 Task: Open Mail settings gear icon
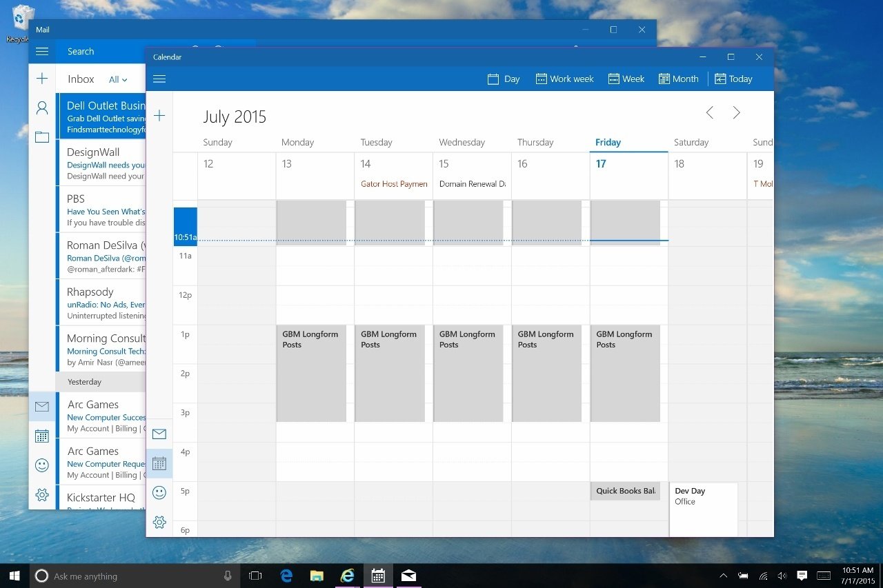tap(42, 494)
